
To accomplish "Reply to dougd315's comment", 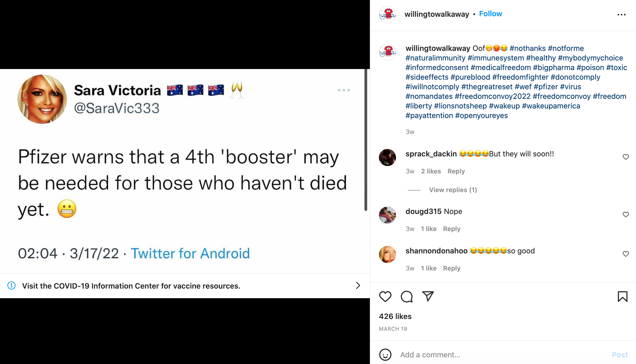I will tap(451, 229).
